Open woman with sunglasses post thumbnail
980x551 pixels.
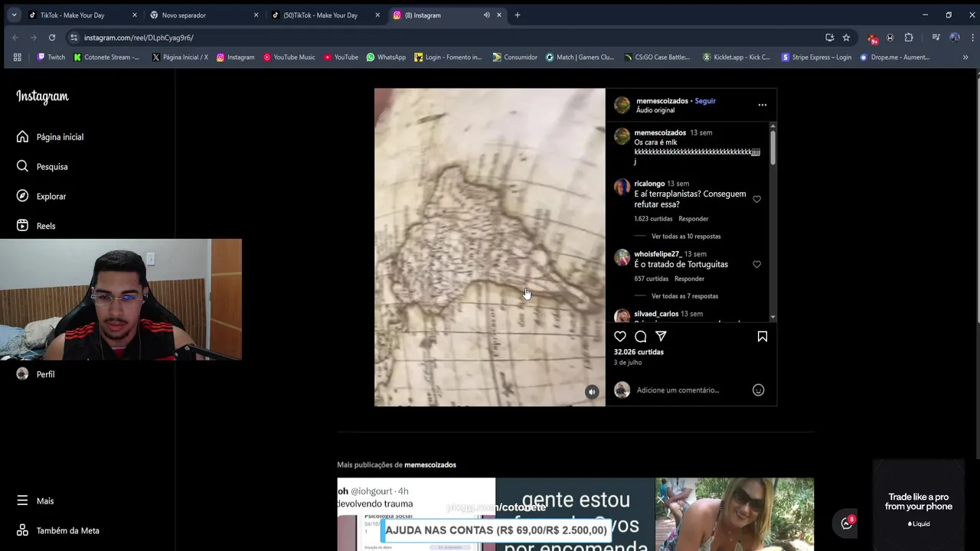point(734,514)
